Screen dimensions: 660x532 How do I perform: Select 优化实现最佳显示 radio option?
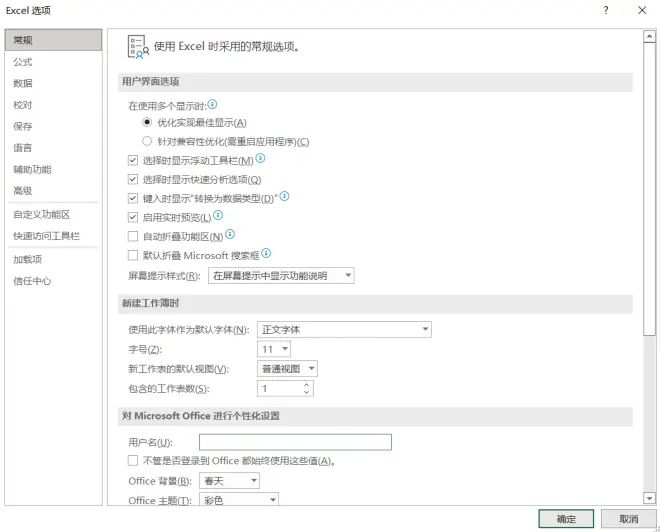pos(147,122)
